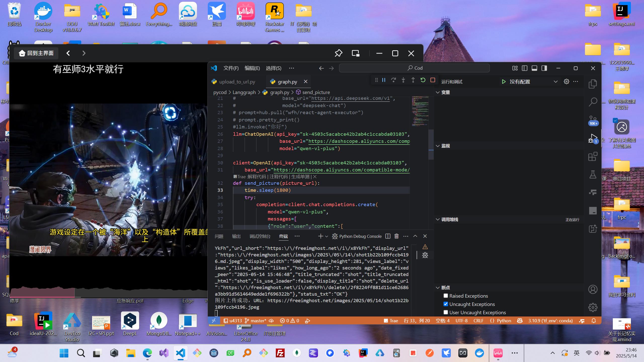
Task: Click the editor minimap
Action: 420,111
